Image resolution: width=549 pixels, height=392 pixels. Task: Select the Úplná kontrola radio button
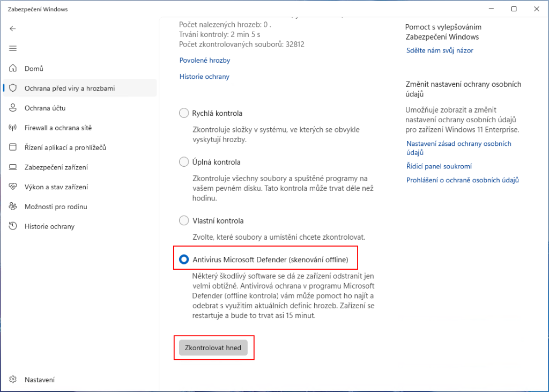[184, 162]
